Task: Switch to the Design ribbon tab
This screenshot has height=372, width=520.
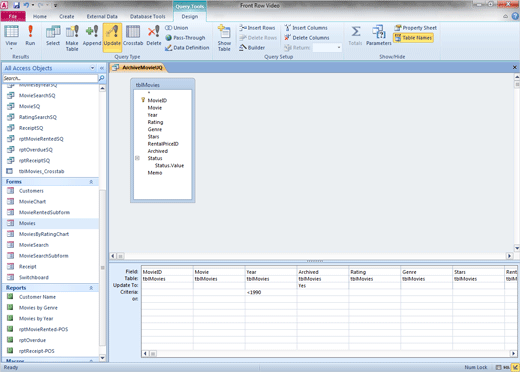Action: pyautogui.click(x=190, y=16)
